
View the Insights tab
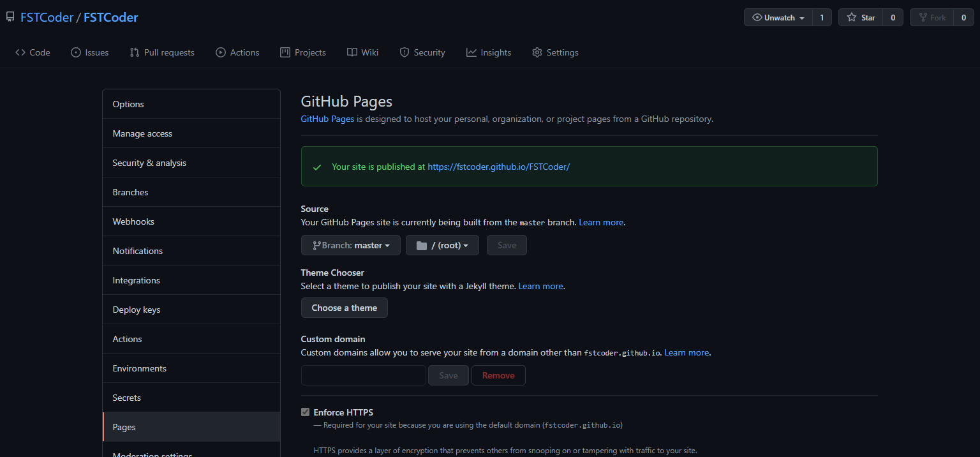(489, 52)
